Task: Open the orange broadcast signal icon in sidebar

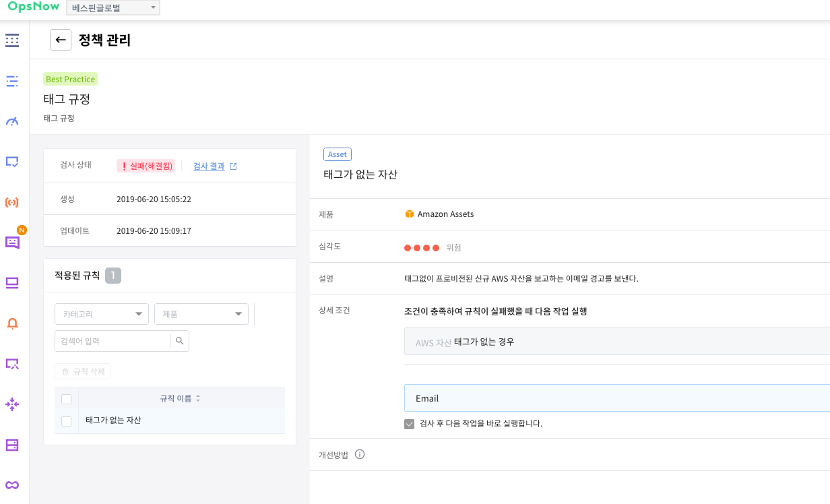Action: (12, 202)
